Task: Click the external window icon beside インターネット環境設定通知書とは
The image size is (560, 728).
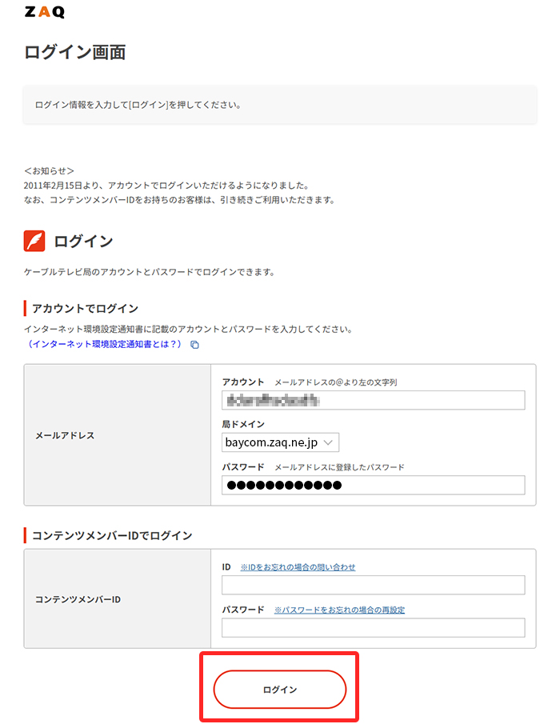Action: pyautogui.click(x=195, y=345)
